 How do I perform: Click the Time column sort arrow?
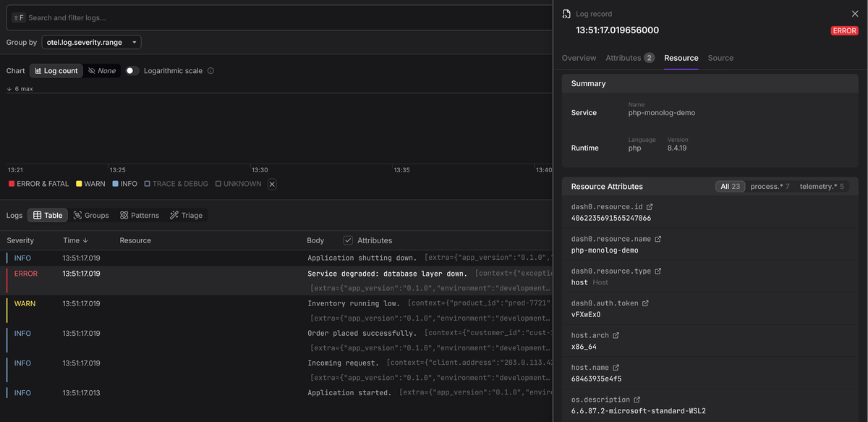(85, 240)
